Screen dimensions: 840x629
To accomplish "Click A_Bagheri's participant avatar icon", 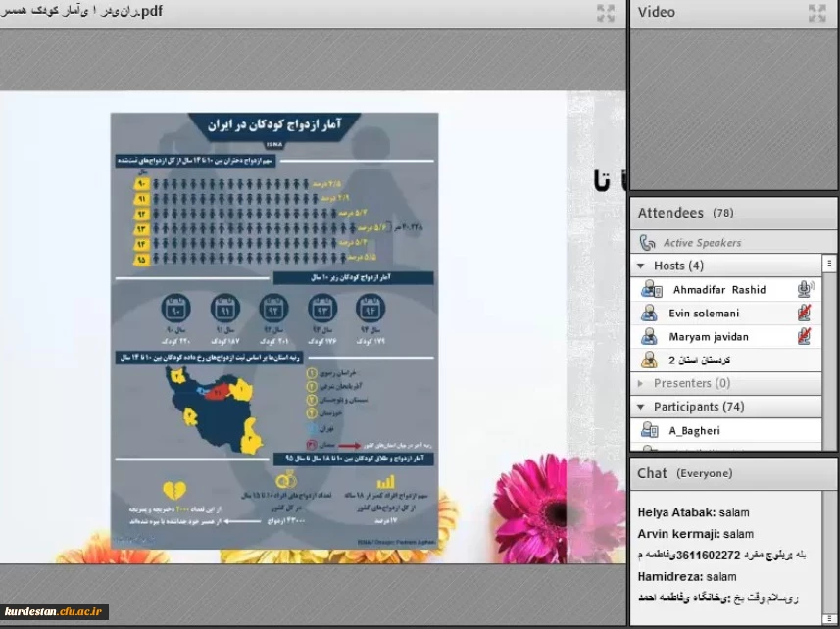I will [x=649, y=430].
